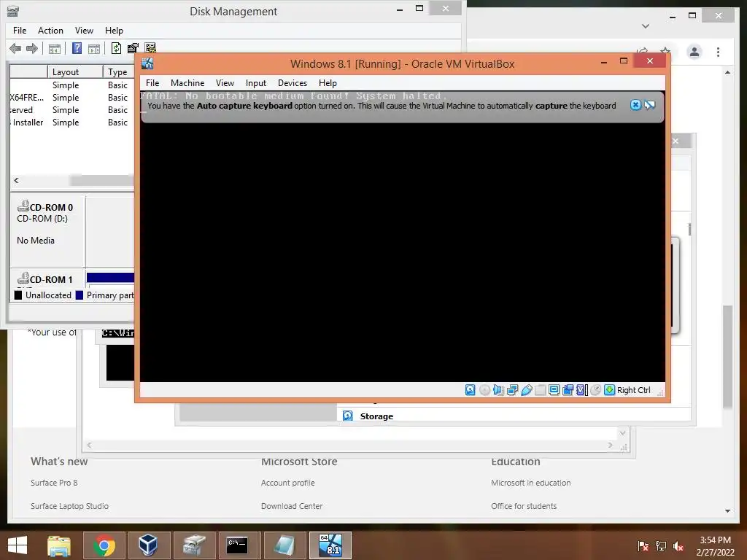This screenshot has height=560, width=747.
Task: Open Windows Start button
Action: tap(18, 545)
